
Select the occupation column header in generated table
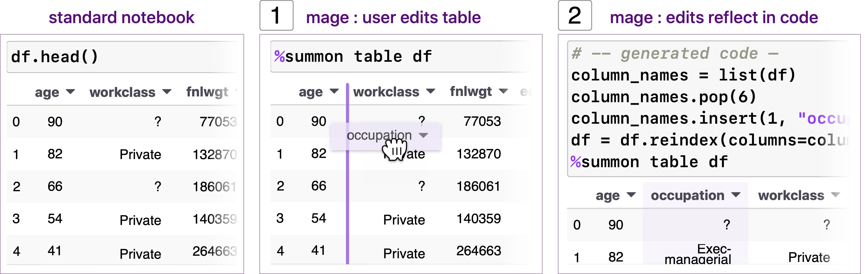(687, 195)
